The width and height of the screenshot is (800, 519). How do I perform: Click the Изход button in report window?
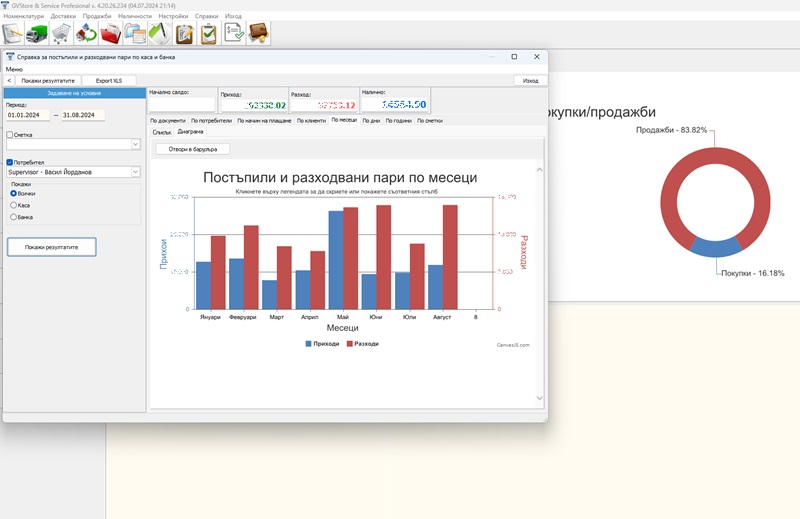[x=531, y=81]
